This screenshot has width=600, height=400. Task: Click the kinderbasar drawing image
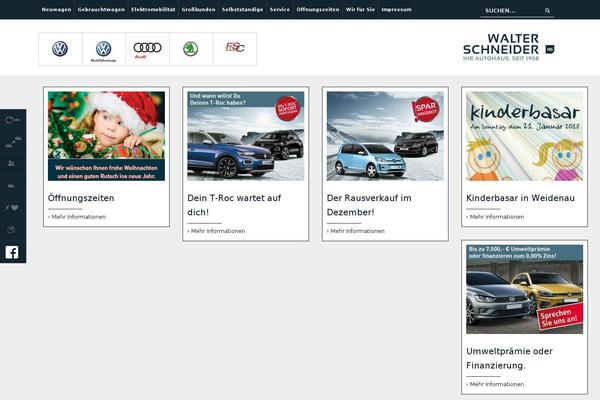[525, 136]
